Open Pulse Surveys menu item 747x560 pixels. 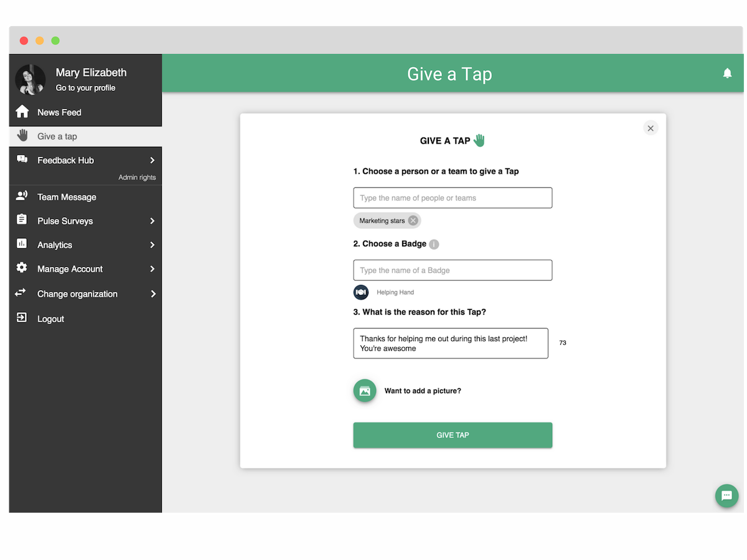tap(85, 221)
